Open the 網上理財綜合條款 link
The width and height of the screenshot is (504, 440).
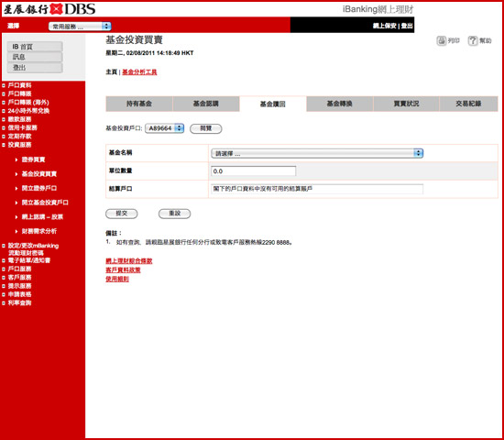(x=129, y=261)
